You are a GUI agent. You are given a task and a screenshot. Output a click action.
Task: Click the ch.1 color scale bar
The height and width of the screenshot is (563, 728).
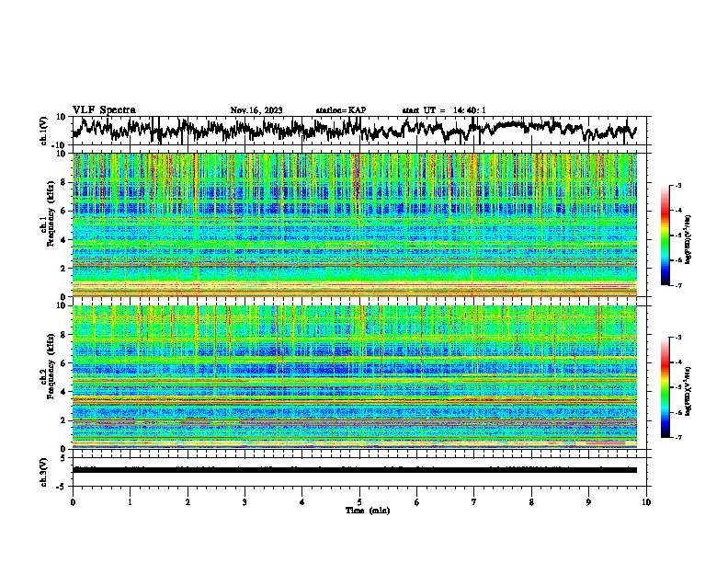[x=665, y=236]
